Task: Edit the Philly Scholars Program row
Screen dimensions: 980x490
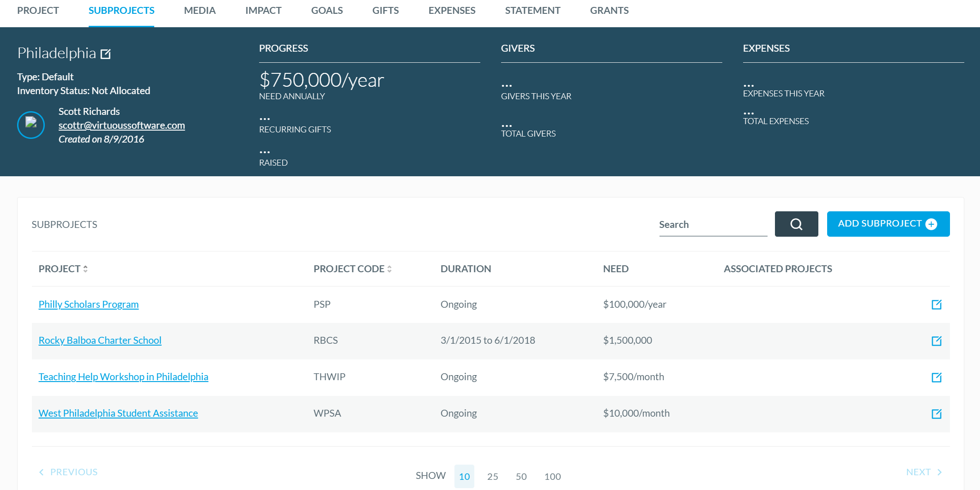Action: tap(937, 305)
